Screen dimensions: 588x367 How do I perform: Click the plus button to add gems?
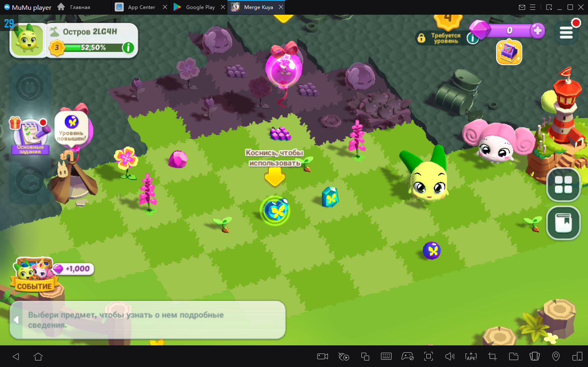537,30
